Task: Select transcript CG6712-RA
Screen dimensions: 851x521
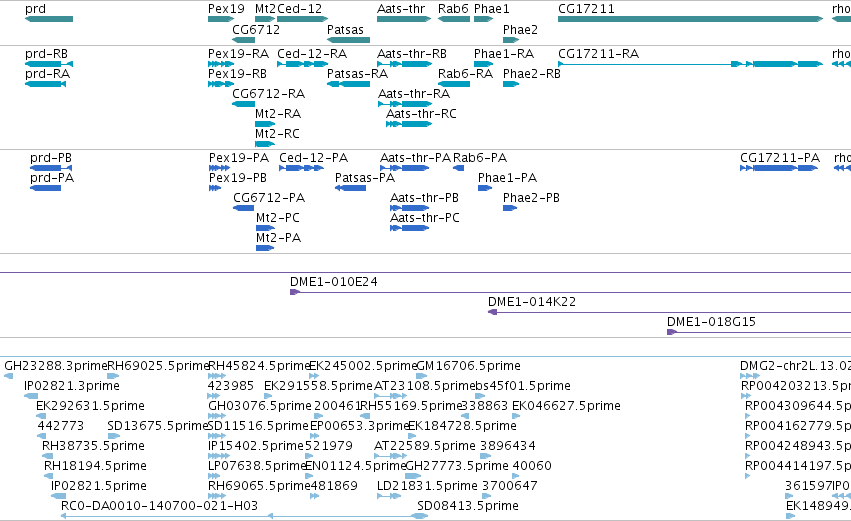Action: pyautogui.click(x=269, y=94)
